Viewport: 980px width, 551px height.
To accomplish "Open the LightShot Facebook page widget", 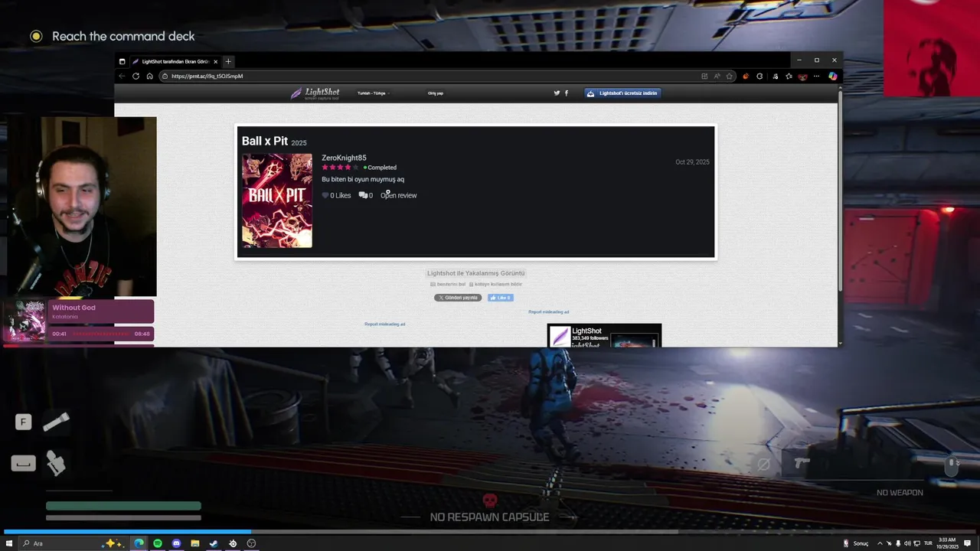I will (604, 335).
